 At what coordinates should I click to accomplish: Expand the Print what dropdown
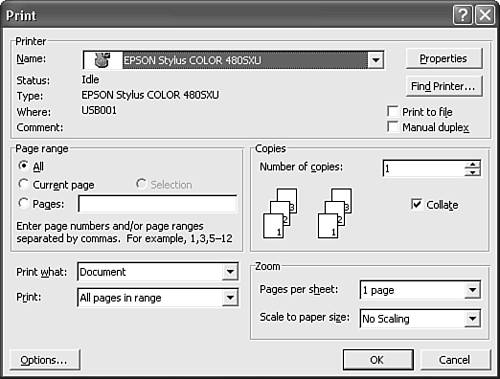tap(230, 272)
